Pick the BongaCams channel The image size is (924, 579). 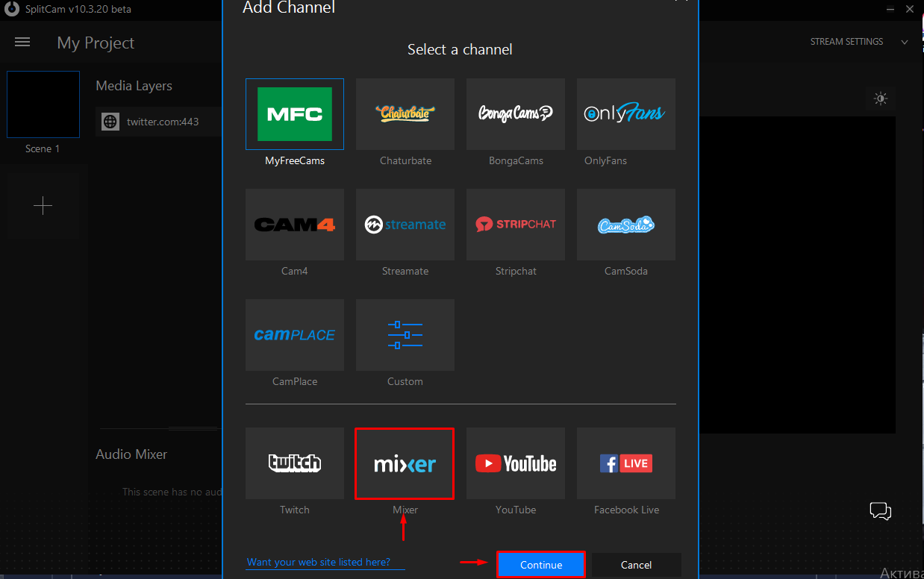pyautogui.click(x=515, y=113)
